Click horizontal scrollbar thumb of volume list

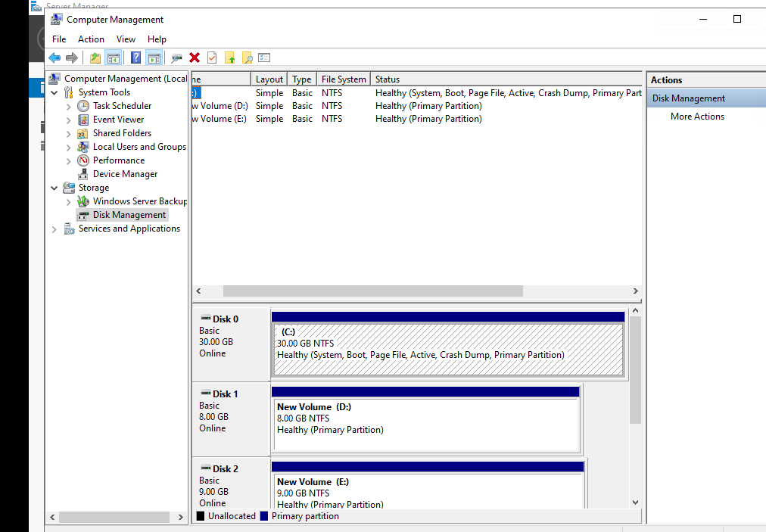[372, 291]
